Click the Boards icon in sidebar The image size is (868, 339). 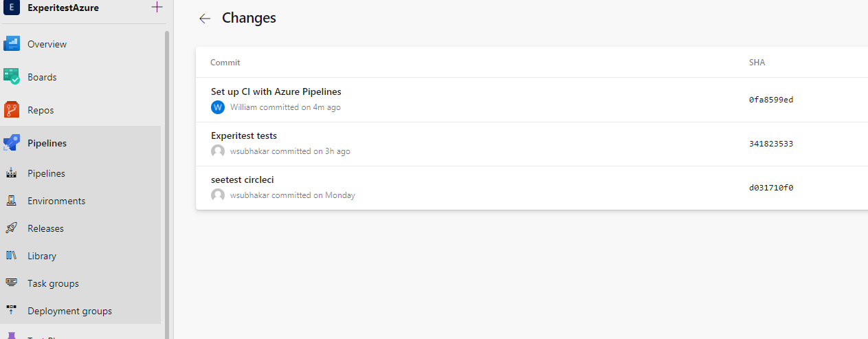[x=12, y=77]
